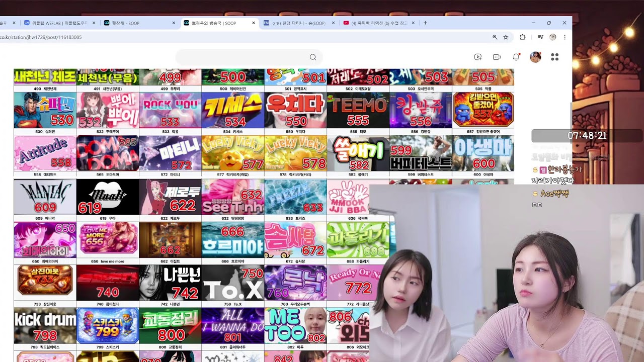This screenshot has height=362, width=644.
Task: Select the 557 킹받으면 좋겠어 thumbnail
Action: tap(483, 110)
